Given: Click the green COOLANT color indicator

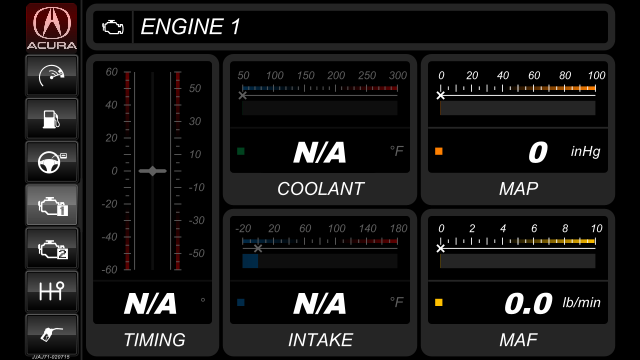Looking at the screenshot, I should click(241, 151).
